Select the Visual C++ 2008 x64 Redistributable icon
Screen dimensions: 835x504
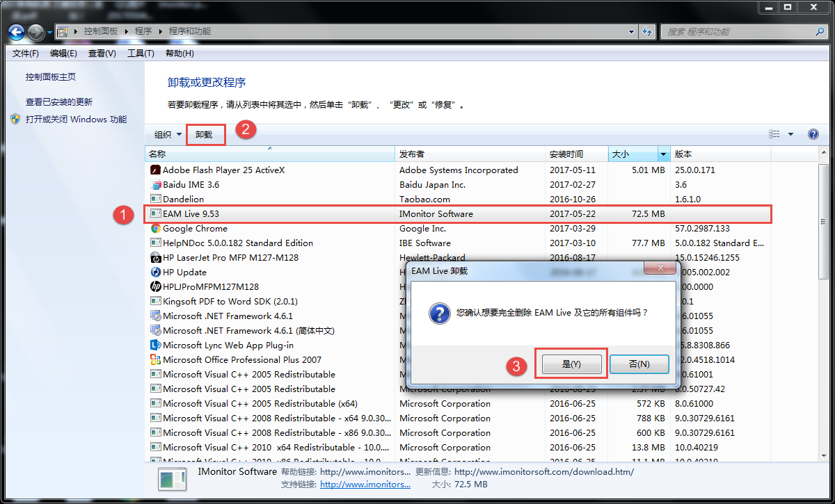pyautogui.click(x=156, y=418)
